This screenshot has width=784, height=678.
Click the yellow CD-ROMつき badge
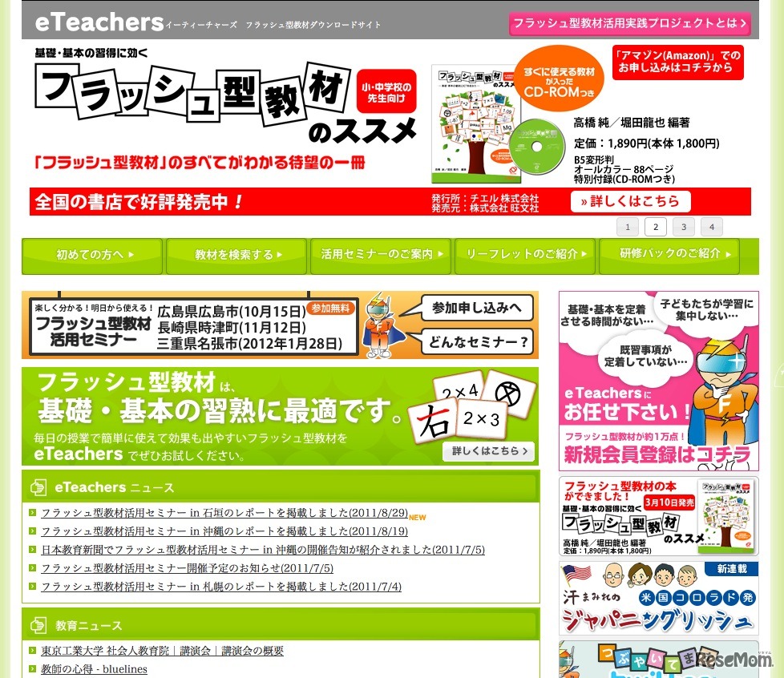point(559,79)
